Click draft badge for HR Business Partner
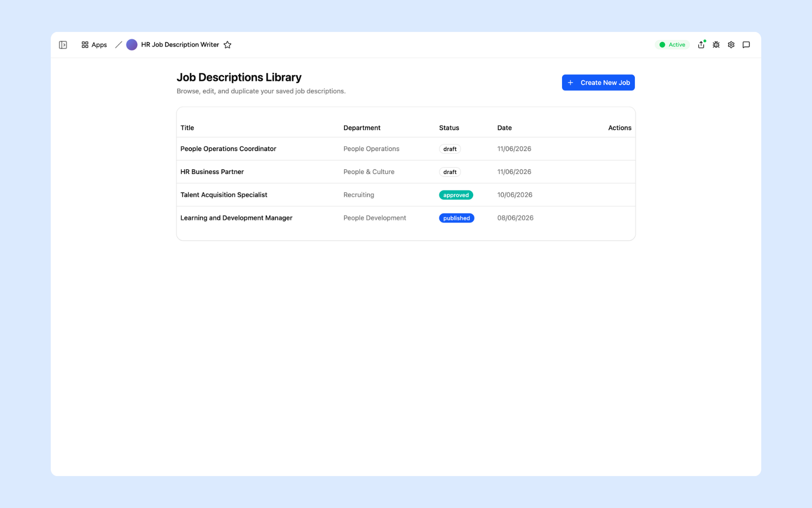The image size is (812, 508). (450, 172)
